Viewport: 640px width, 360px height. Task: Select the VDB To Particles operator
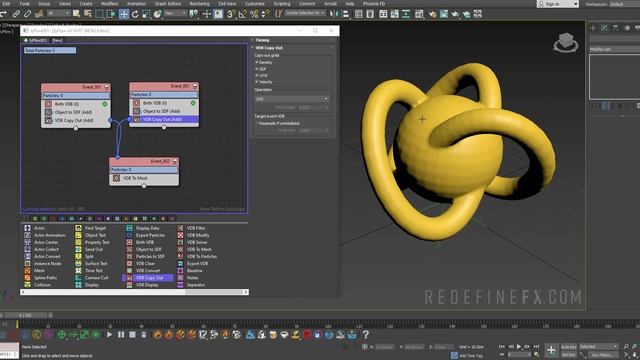click(197, 256)
